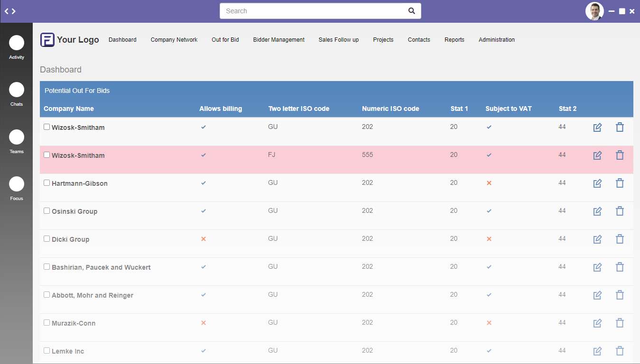Open the user profile avatar menu
640x364 pixels.
(x=594, y=11)
